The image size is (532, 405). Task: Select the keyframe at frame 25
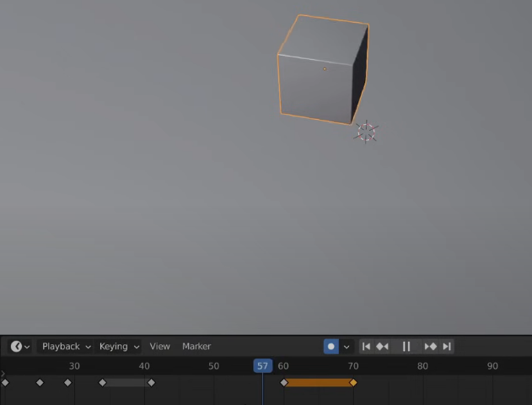click(40, 383)
